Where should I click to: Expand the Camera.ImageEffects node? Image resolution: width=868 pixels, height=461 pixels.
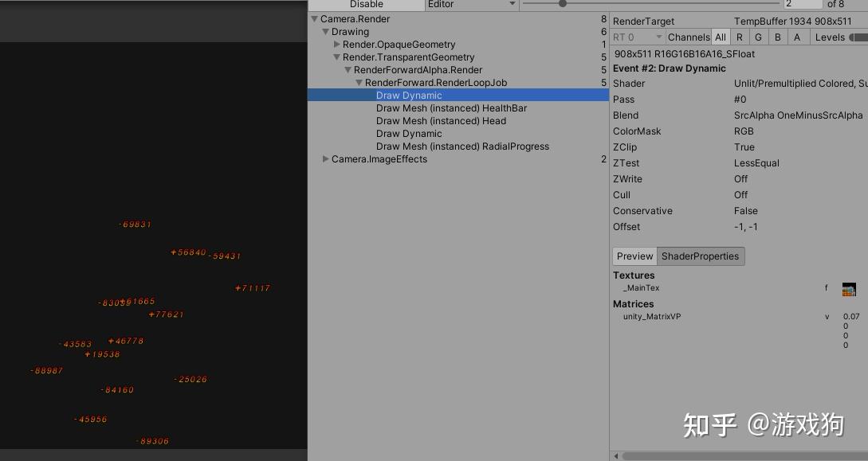[x=325, y=158]
